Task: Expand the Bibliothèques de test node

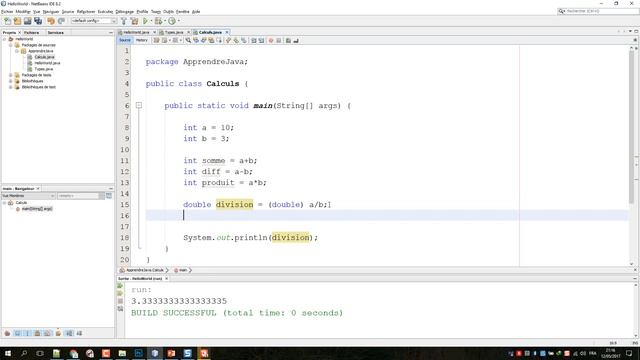Action: click(11, 87)
